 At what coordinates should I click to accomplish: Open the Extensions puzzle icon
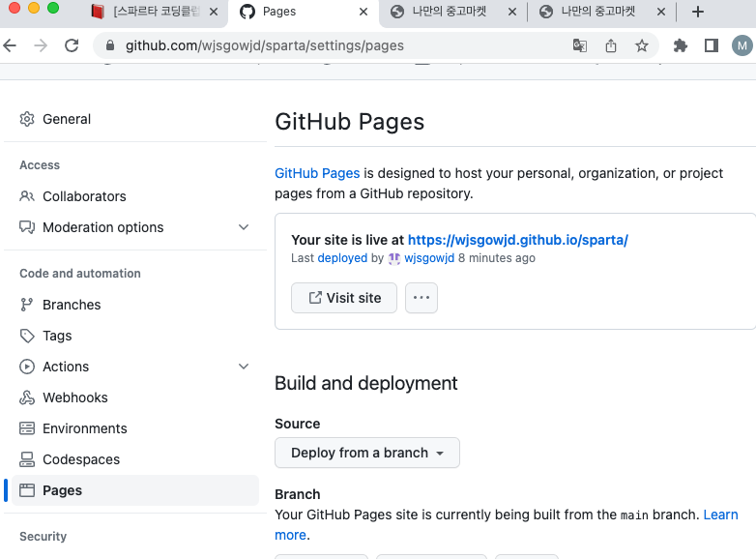click(681, 45)
